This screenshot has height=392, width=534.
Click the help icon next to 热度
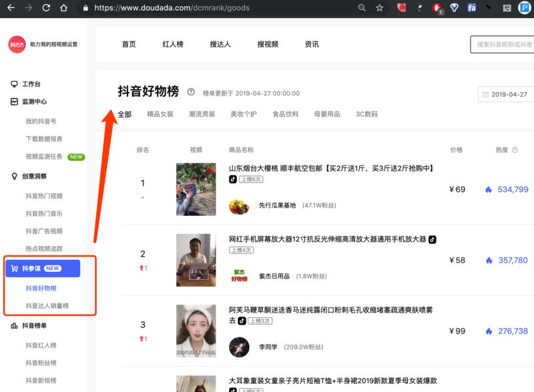pyautogui.click(x=515, y=150)
